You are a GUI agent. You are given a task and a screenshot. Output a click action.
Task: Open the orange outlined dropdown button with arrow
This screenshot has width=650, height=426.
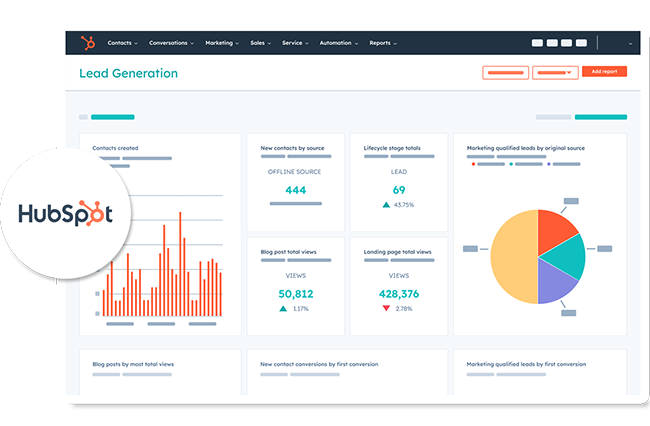[x=555, y=73]
